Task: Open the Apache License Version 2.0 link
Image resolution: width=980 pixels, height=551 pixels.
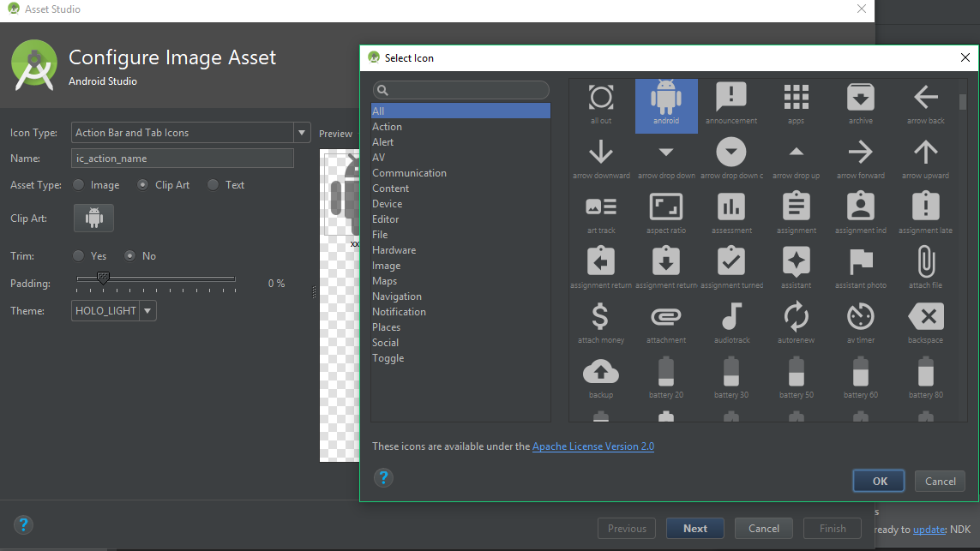Action: [x=593, y=446]
